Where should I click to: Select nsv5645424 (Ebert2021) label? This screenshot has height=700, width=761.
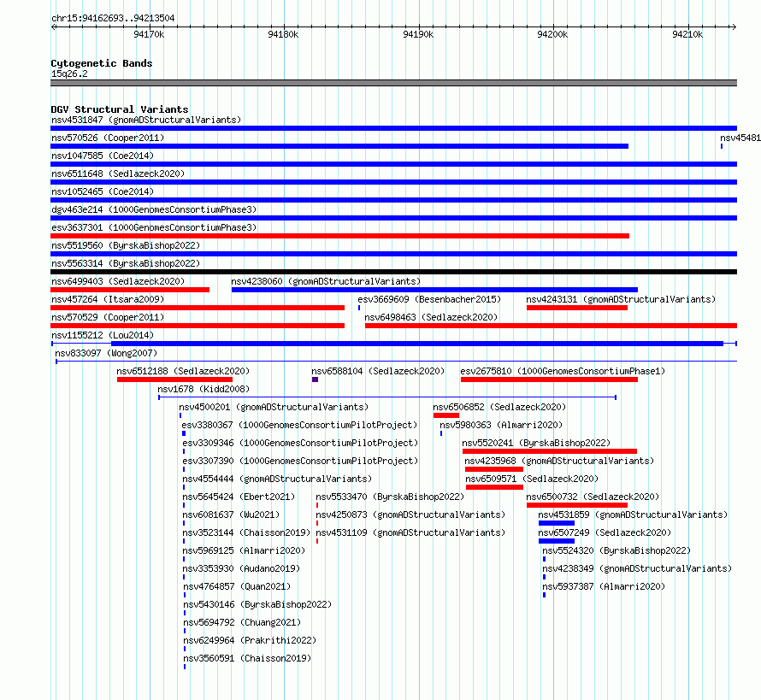[x=239, y=497]
